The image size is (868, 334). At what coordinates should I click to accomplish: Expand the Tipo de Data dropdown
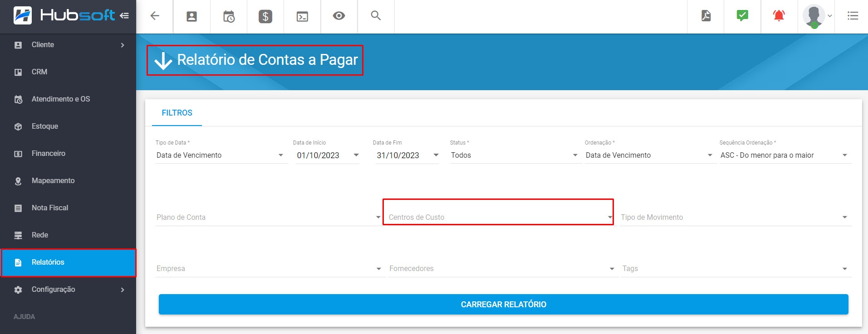[x=221, y=155]
